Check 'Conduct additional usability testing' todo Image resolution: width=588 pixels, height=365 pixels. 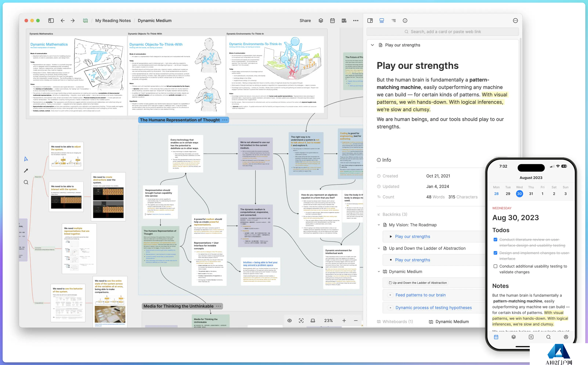point(495,266)
